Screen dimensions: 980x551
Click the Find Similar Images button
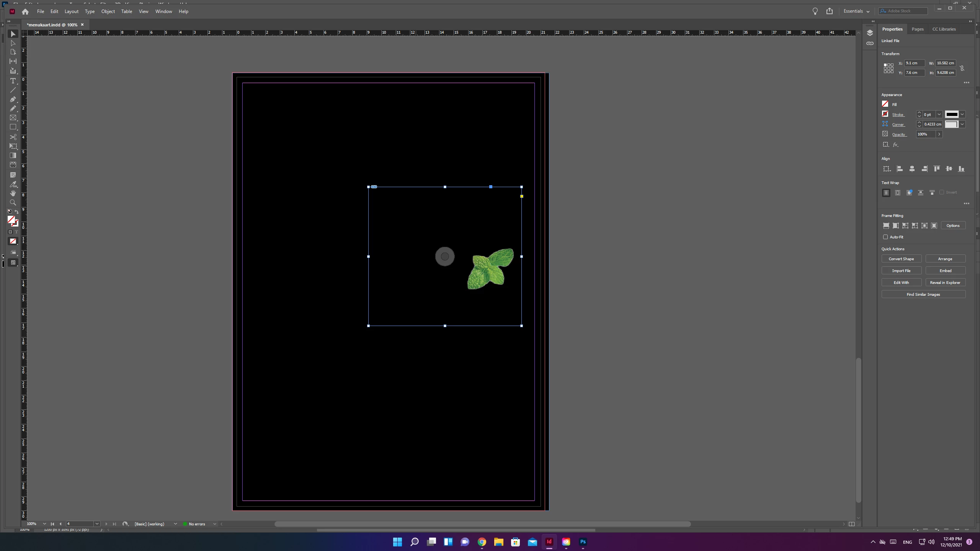tap(923, 294)
